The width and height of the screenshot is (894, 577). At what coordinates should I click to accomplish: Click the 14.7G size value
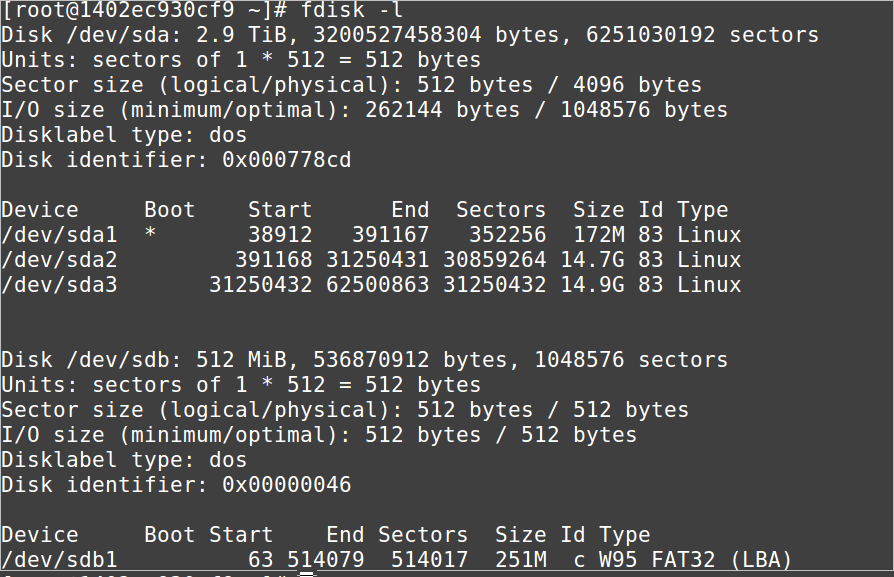(592, 260)
